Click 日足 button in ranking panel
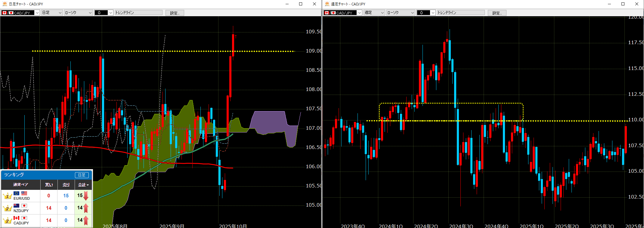This screenshot has height=228, width=644. tap(82, 175)
